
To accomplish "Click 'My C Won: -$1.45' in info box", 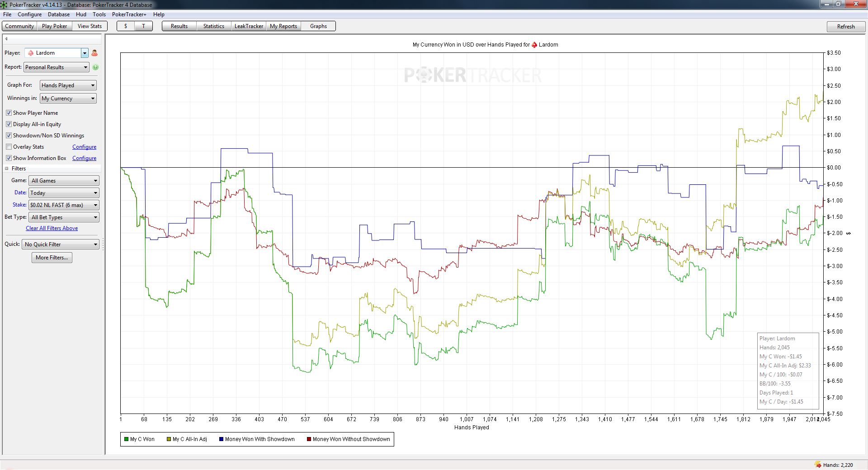I will 781,357.
